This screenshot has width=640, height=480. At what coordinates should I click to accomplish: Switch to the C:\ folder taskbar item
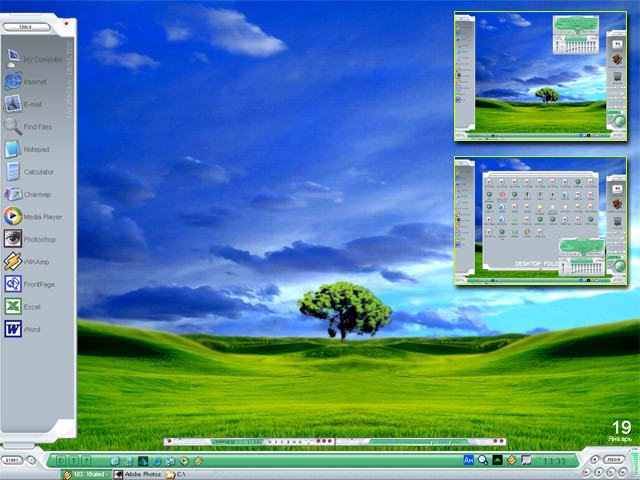coord(176,474)
